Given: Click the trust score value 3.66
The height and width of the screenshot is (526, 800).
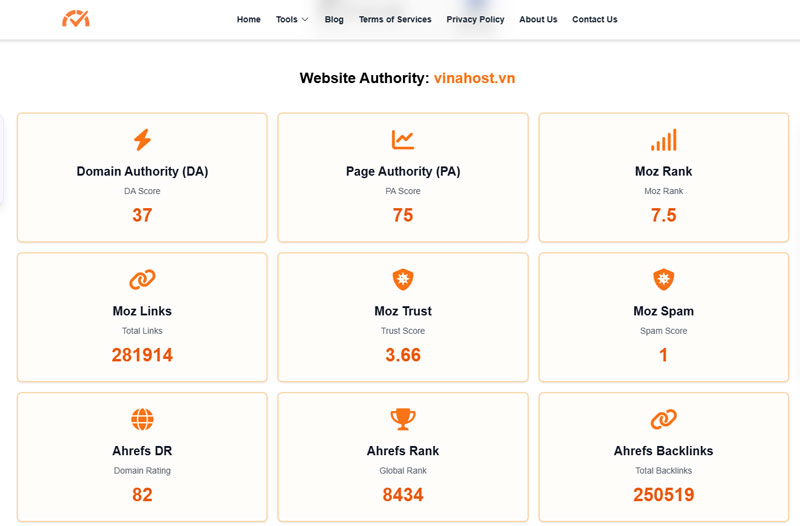Looking at the screenshot, I should 403,355.
